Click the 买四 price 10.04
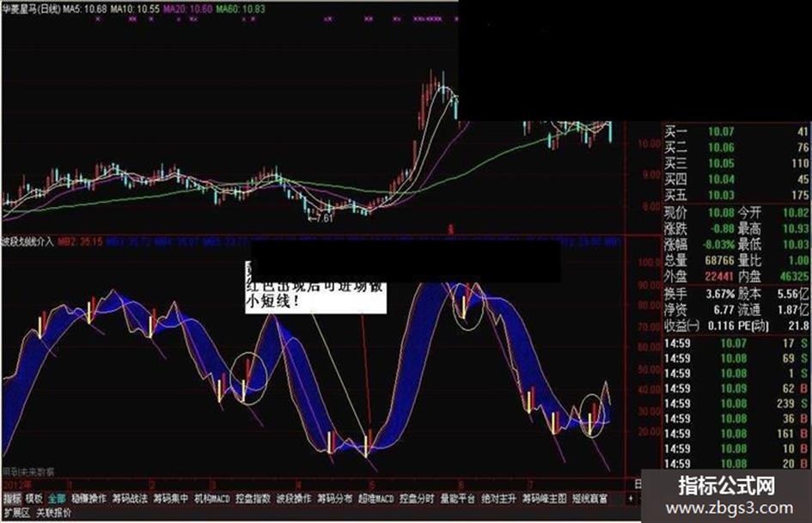The image size is (812, 523). coord(721,179)
